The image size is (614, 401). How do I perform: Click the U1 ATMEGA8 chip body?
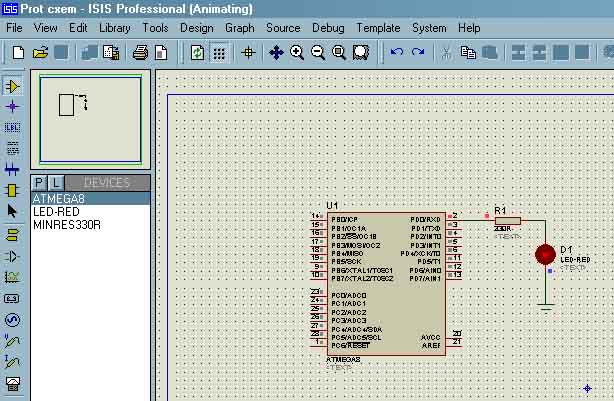click(386, 284)
